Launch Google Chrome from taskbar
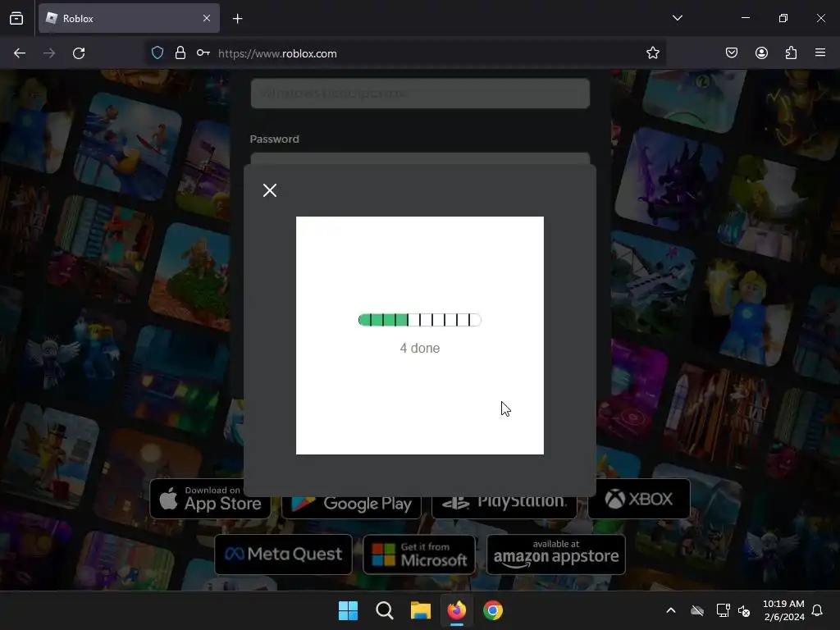This screenshot has width=840, height=630. tap(493, 610)
